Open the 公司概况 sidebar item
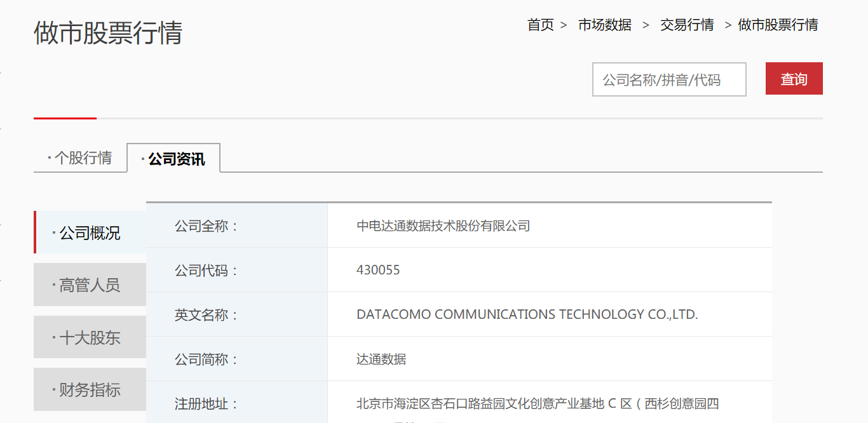The height and width of the screenshot is (423, 868). pyautogui.click(x=90, y=232)
